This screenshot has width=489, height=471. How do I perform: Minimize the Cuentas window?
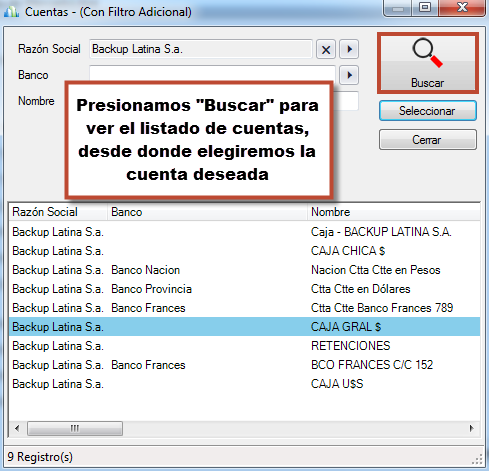(398, 7)
